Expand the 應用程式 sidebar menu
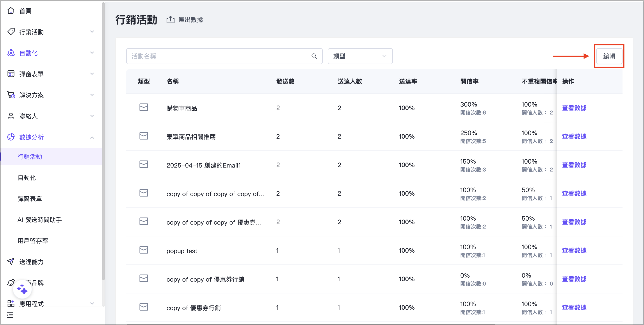This screenshot has height=325, width=644. tap(92, 304)
